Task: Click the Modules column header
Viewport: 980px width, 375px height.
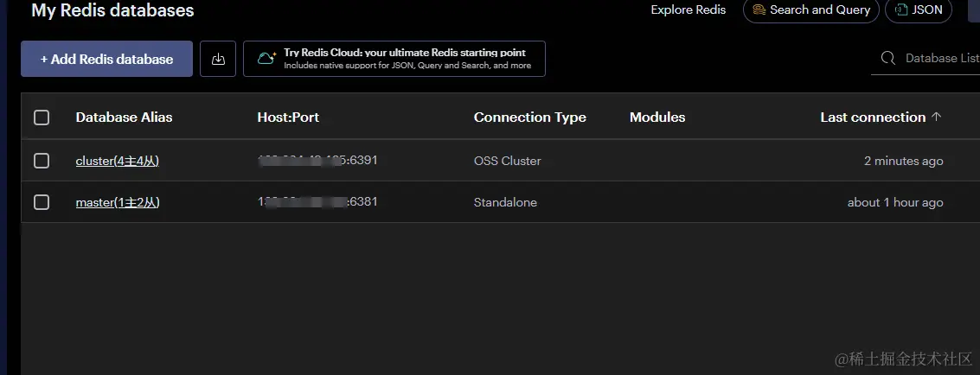Action: pos(657,118)
